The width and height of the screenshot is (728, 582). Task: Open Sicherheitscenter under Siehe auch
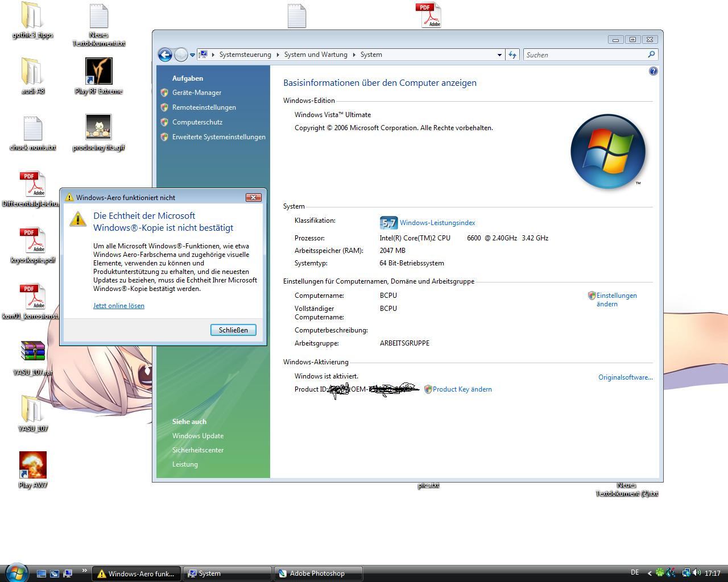pyautogui.click(x=198, y=450)
